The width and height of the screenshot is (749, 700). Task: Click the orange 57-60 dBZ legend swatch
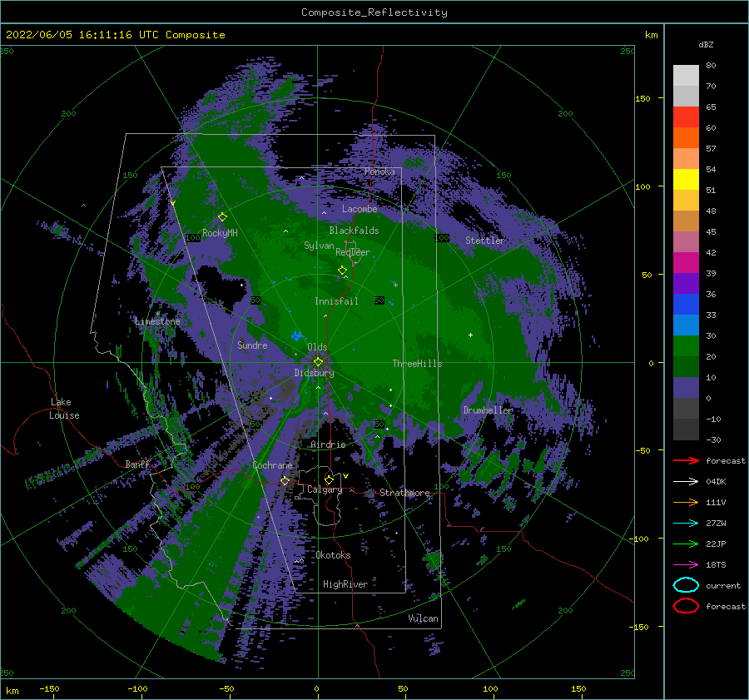pyautogui.click(x=686, y=138)
